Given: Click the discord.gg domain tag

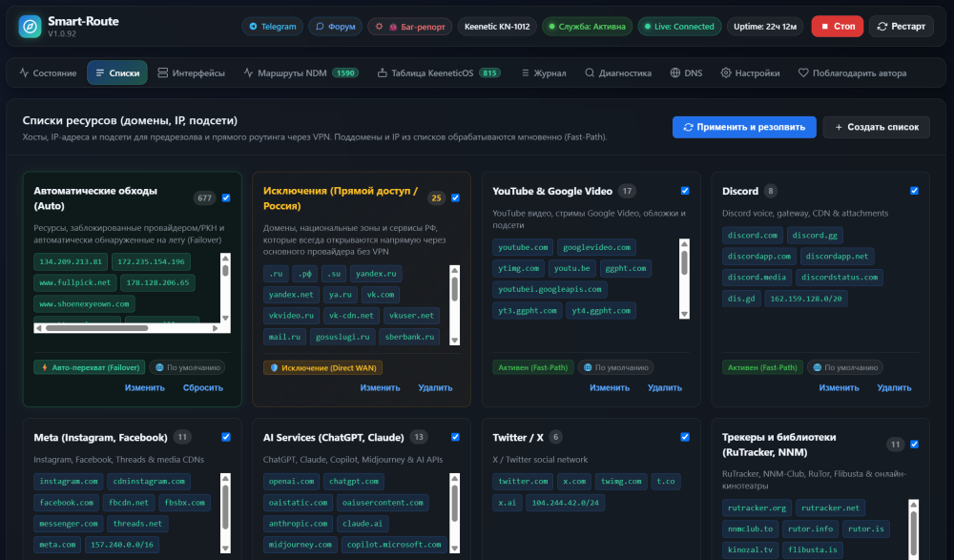Looking at the screenshot, I should [x=815, y=235].
